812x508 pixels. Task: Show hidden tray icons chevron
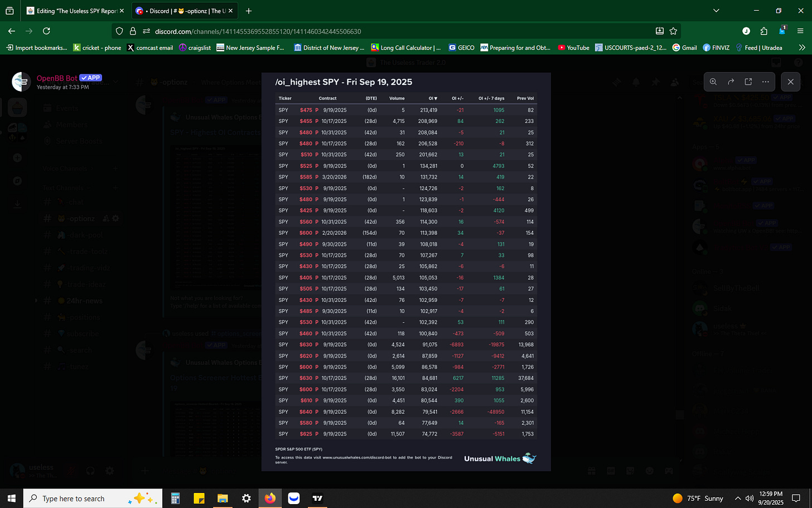point(738,498)
